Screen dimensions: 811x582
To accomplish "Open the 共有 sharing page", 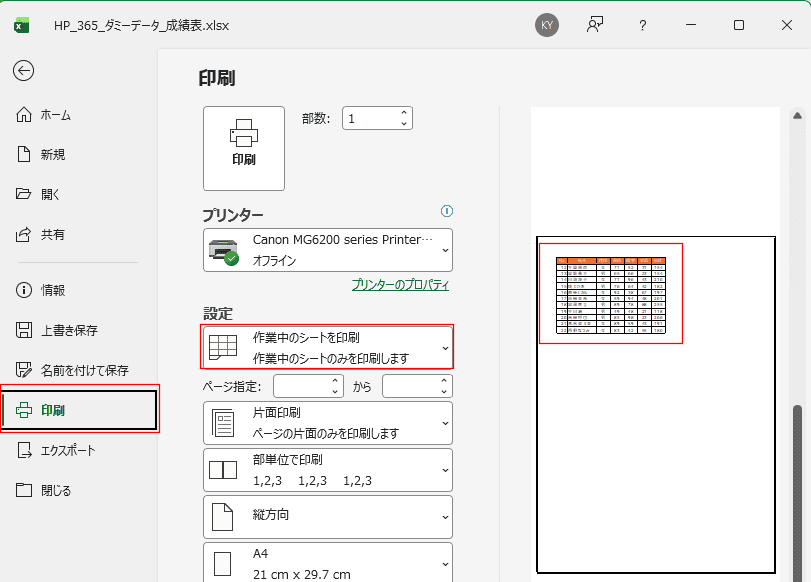I will [40, 234].
